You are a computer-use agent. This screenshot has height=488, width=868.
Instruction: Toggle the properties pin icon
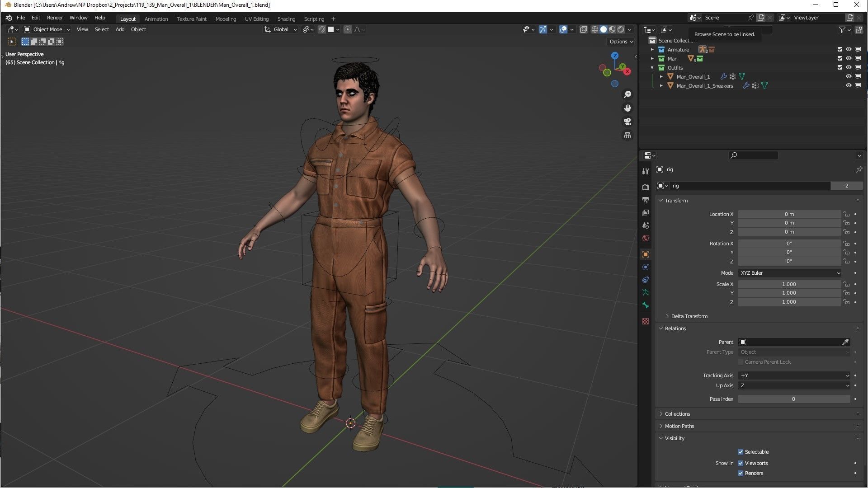859,169
